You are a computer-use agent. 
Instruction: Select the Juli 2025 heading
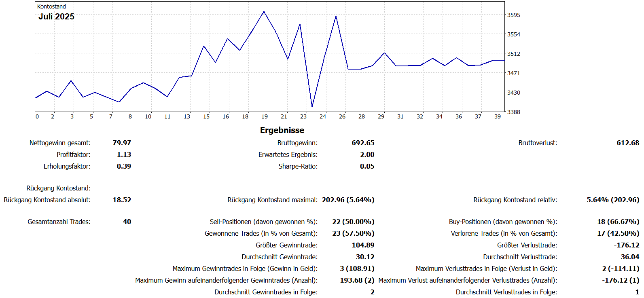point(56,17)
